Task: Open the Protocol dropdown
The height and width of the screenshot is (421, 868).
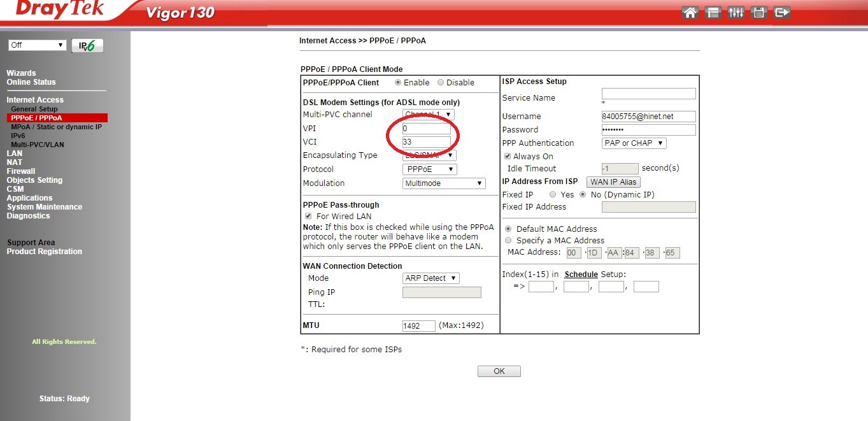Action: point(430,169)
